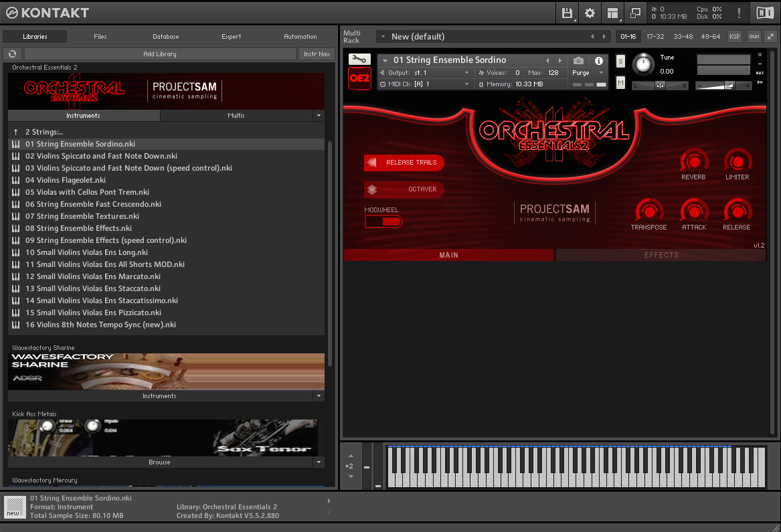Click the Limiter knob
This screenshot has height=532, width=781.
pyautogui.click(x=737, y=161)
